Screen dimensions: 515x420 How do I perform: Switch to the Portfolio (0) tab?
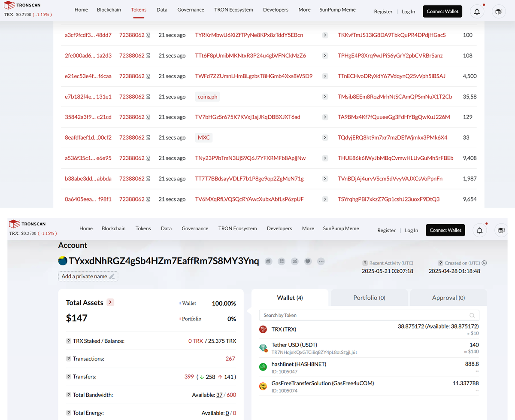click(x=369, y=297)
